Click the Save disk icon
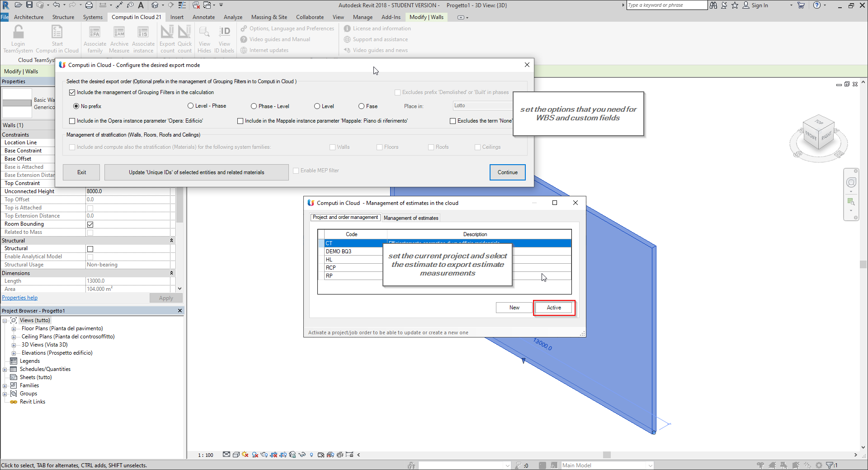 click(x=29, y=5)
